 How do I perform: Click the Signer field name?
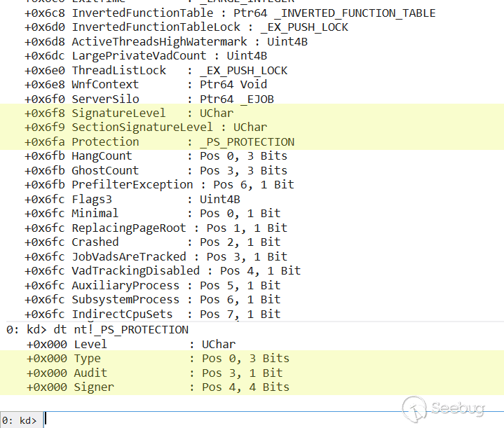point(94,387)
